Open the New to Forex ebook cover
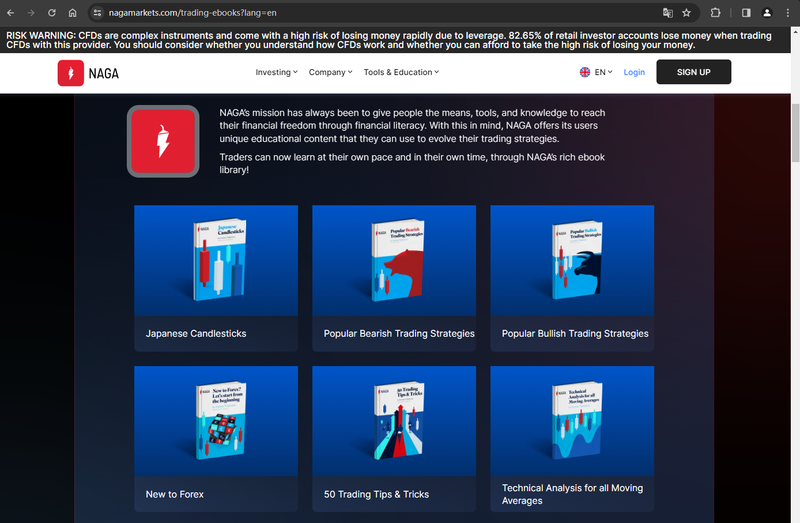 216,421
